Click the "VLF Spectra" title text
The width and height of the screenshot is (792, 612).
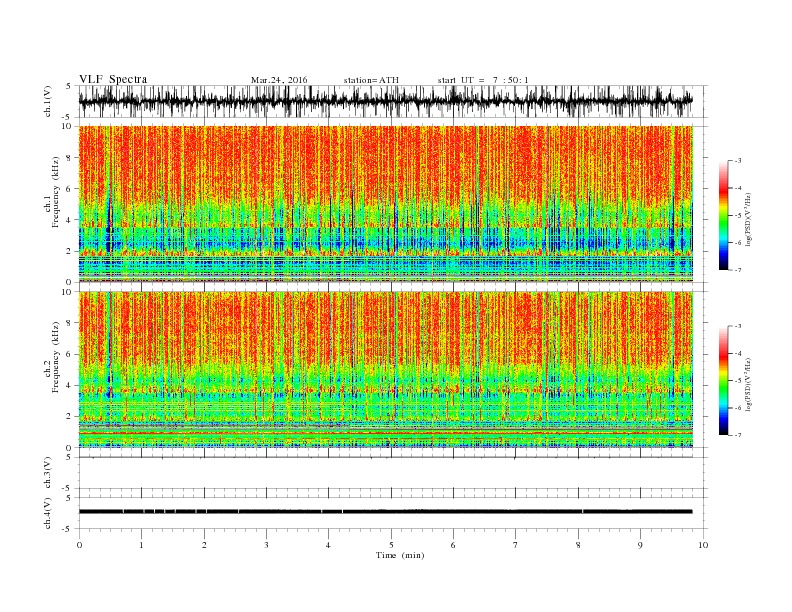tap(113, 79)
